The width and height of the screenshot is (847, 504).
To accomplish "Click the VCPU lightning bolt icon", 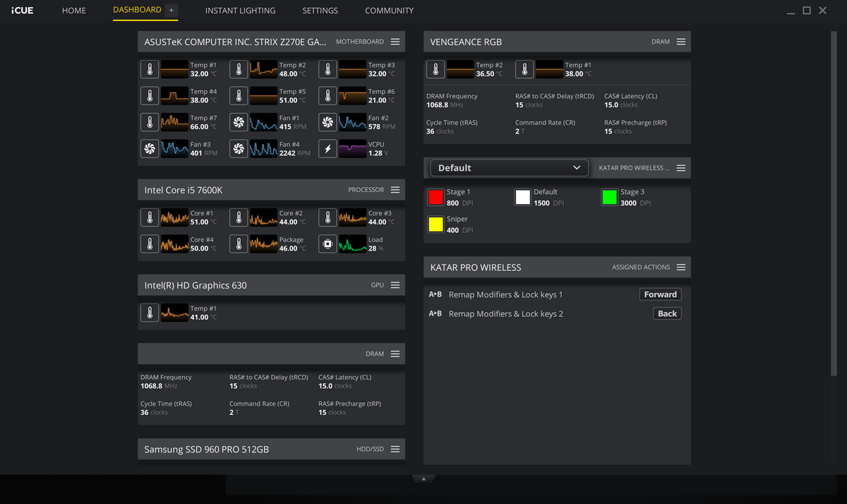I will [328, 149].
